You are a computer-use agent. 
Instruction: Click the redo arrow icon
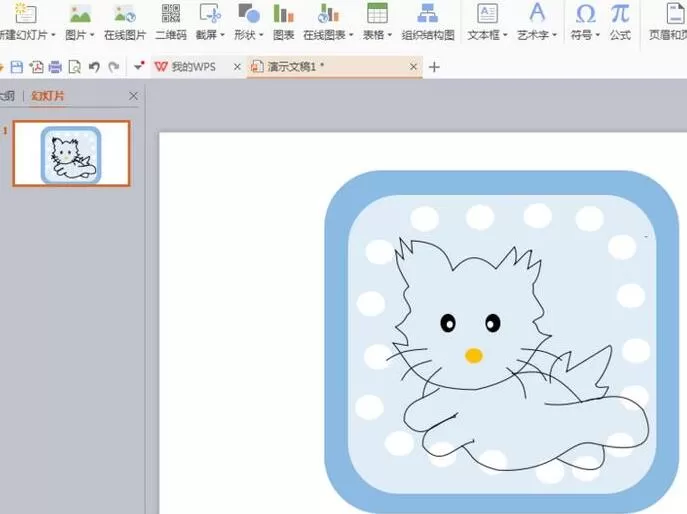[114, 67]
